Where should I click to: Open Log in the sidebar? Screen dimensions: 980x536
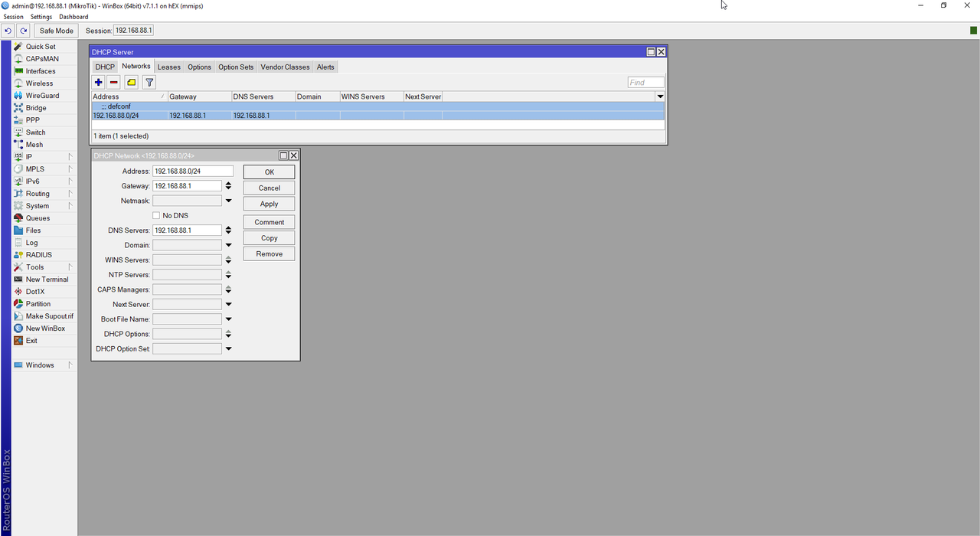click(x=31, y=243)
